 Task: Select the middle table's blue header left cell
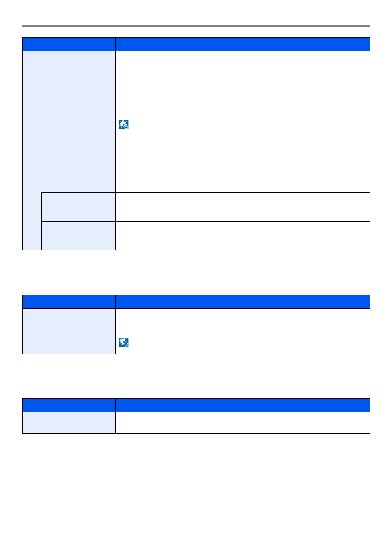point(69,302)
